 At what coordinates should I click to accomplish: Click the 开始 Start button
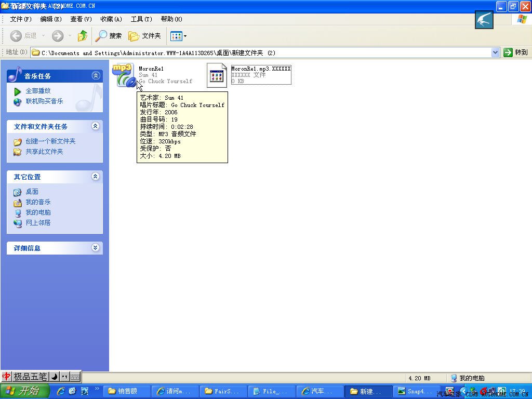(x=24, y=391)
